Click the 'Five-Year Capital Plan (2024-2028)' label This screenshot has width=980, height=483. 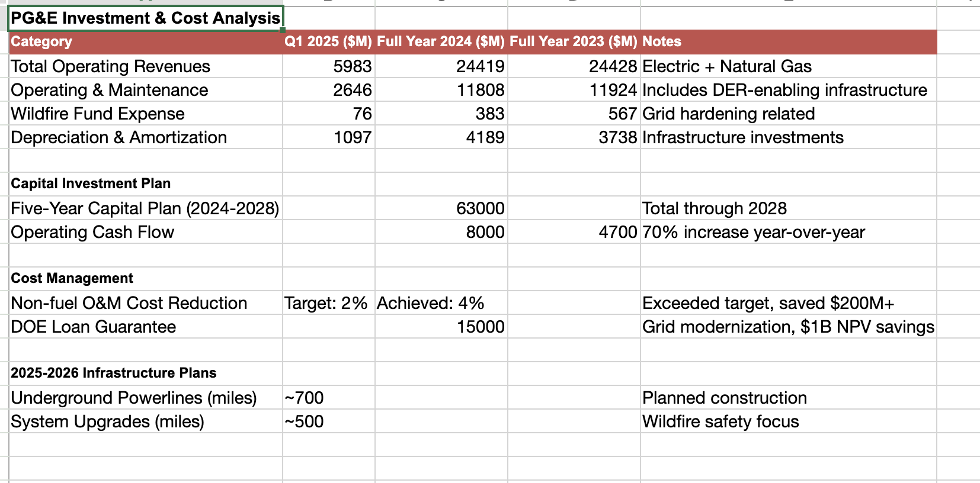pos(145,208)
